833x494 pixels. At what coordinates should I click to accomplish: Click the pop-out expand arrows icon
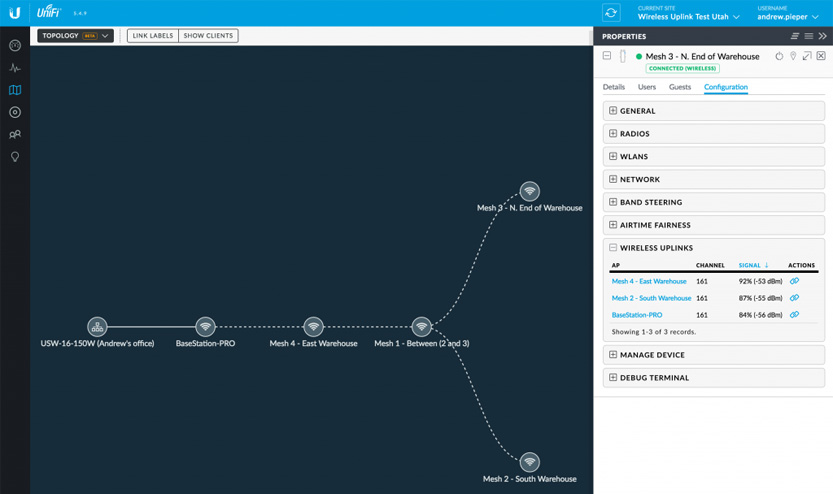click(x=807, y=56)
